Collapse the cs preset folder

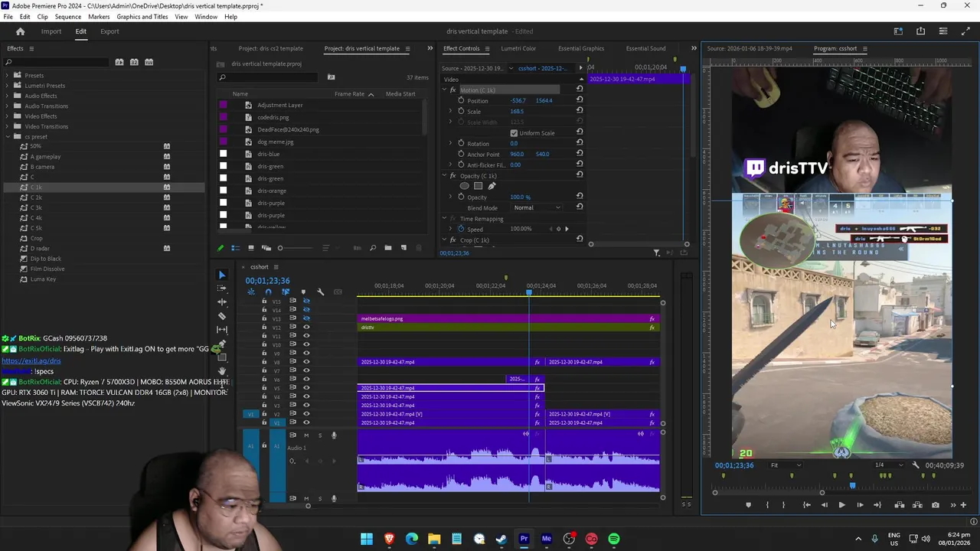pyautogui.click(x=8, y=136)
